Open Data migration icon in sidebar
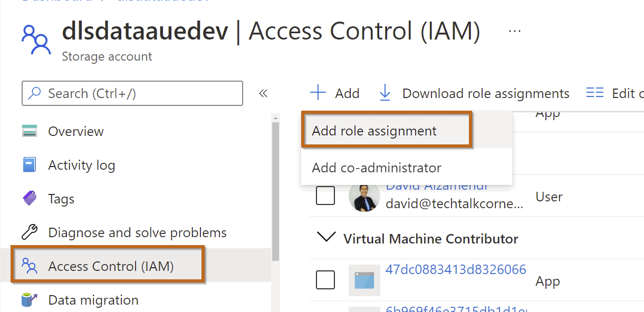Viewport: 644px width, 312px height. point(30,300)
